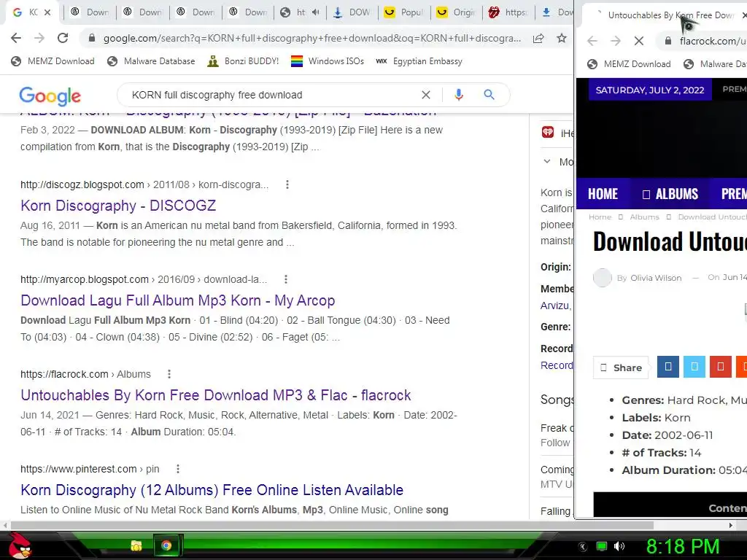Open volume control in system tray

tap(619, 546)
